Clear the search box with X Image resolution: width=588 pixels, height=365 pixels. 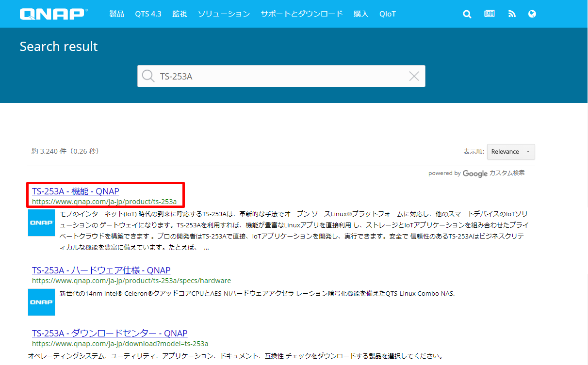pos(414,76)
